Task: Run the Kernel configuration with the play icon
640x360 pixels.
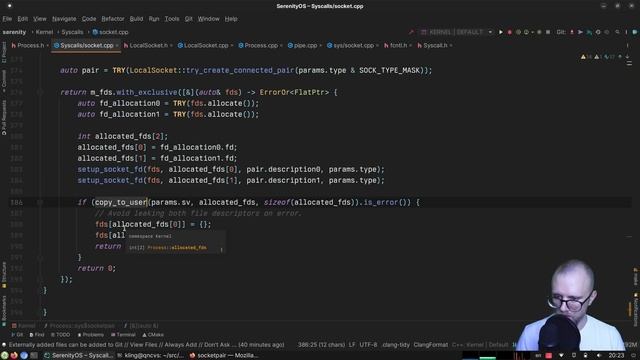Action: (x=500, y=32)
